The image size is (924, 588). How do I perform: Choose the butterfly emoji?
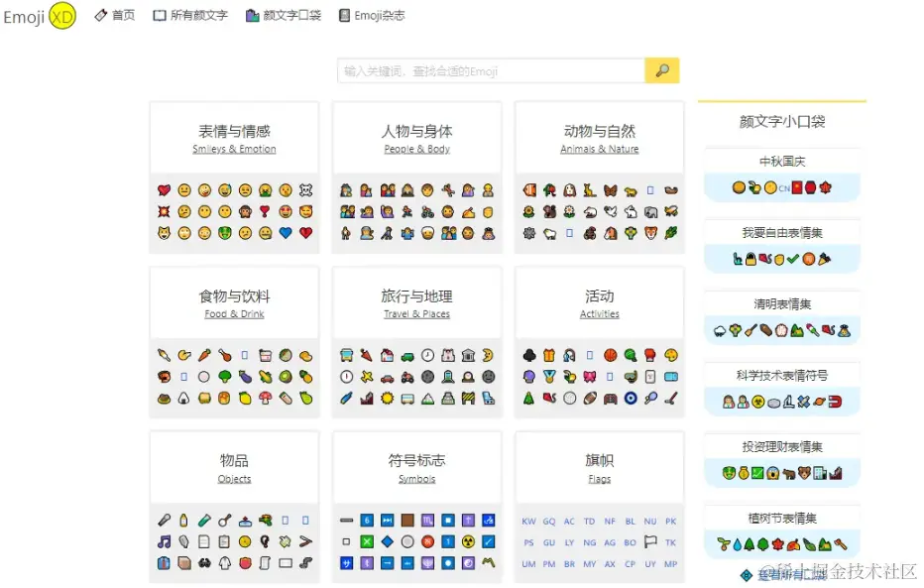coord(610,189)
